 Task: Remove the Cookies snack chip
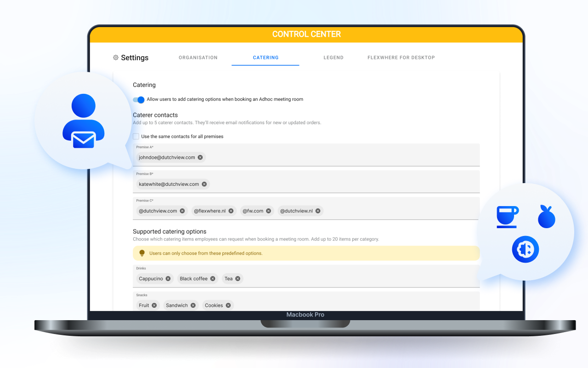(x=228, y=305)
